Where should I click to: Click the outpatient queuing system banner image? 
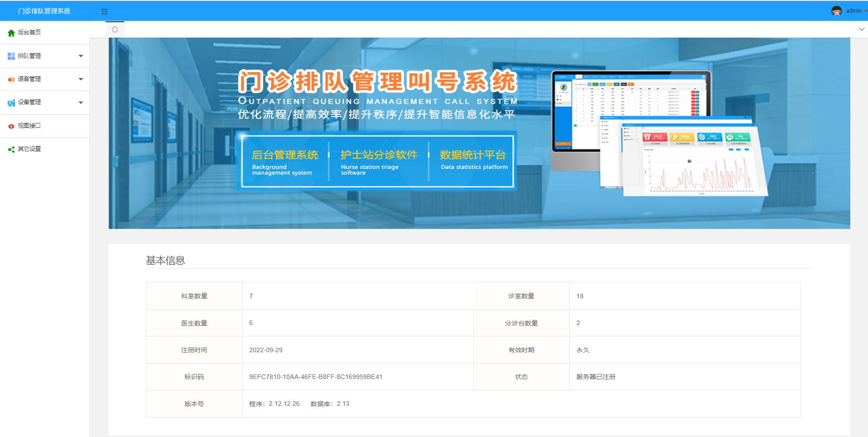[x=479, y=133]
